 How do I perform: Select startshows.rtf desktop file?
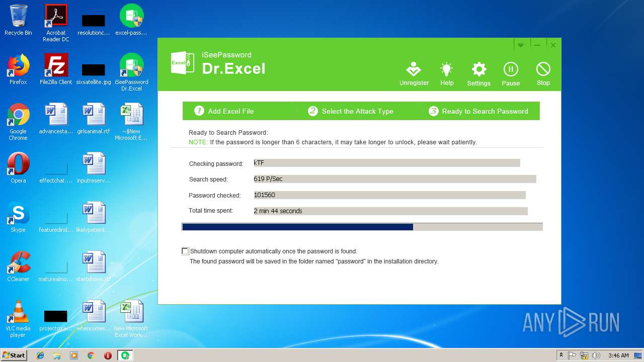tap(94, 266)
